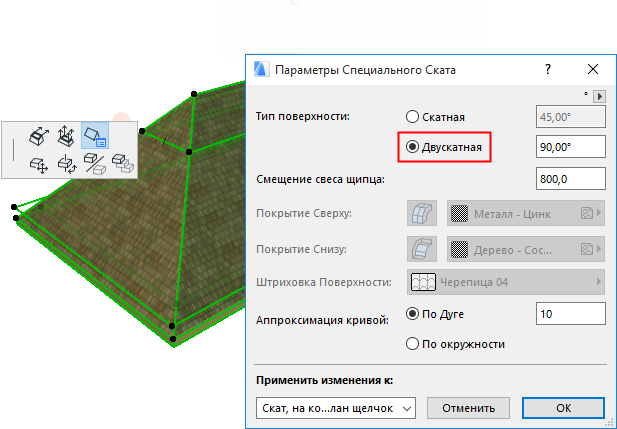Choose the move element pet palette icon
The image size is (617, 429).
(39, 165)
